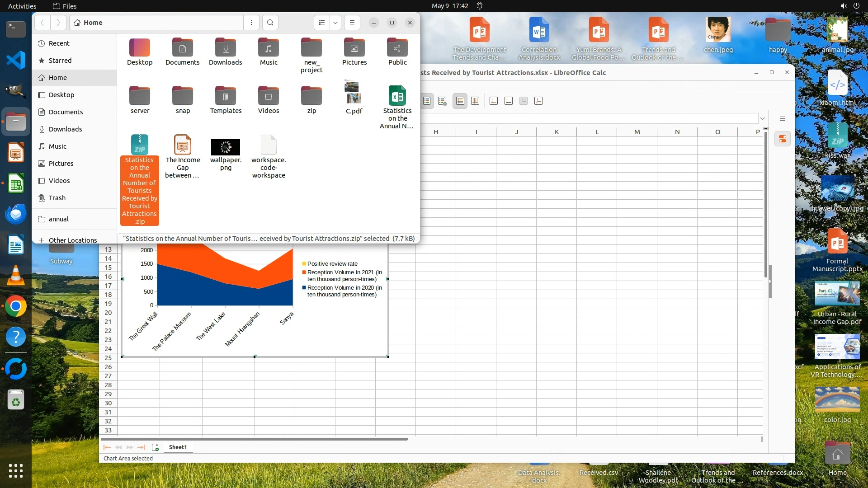Expand the Files view options dropdown arrow
Viewport: 868px width, 488px height.
click(335, 23)
